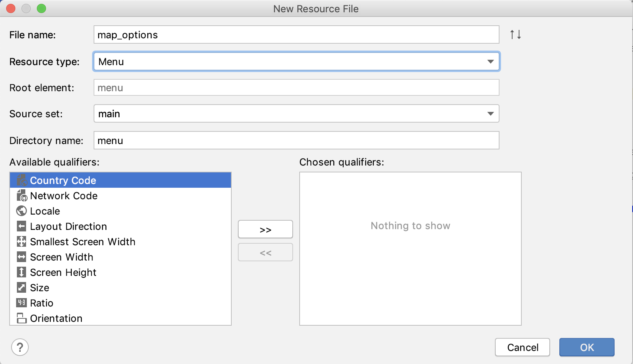Select the Size qualifier icon
Screen dimensions: 633x364
pos(21,287)
